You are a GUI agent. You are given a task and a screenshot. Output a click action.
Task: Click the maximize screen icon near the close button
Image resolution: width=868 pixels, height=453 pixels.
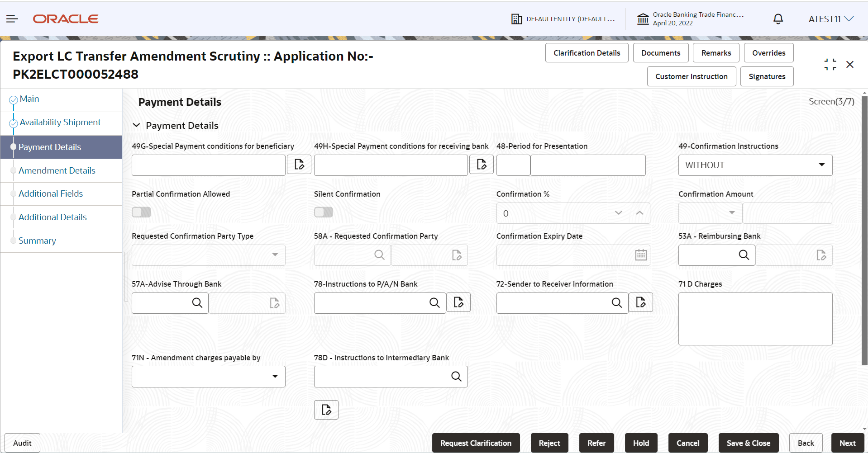pos(830,64)
